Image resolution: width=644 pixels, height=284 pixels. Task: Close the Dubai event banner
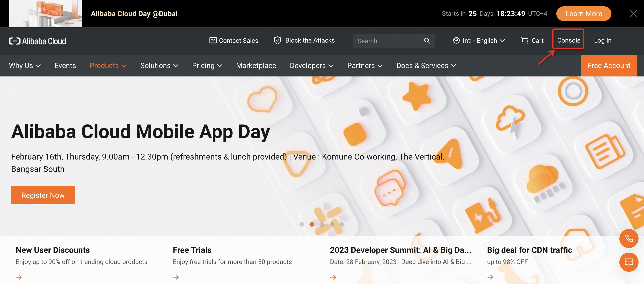coord(633,13)
